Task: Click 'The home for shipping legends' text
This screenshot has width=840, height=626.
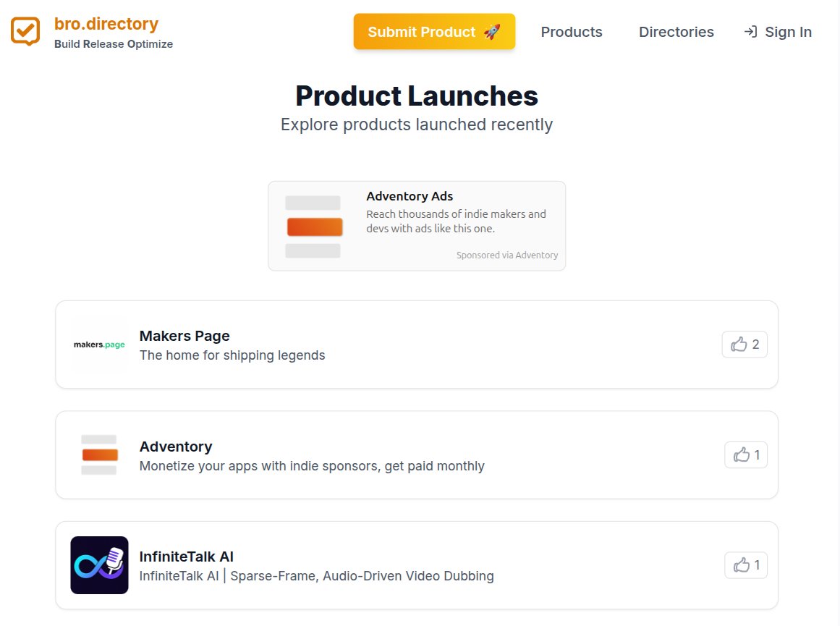Action: [232, 355]
